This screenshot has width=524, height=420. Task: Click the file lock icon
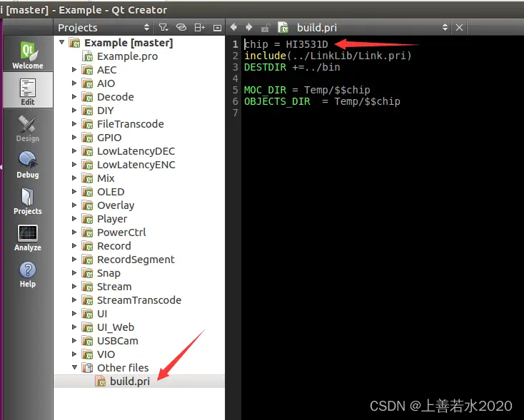coord(266,27)
